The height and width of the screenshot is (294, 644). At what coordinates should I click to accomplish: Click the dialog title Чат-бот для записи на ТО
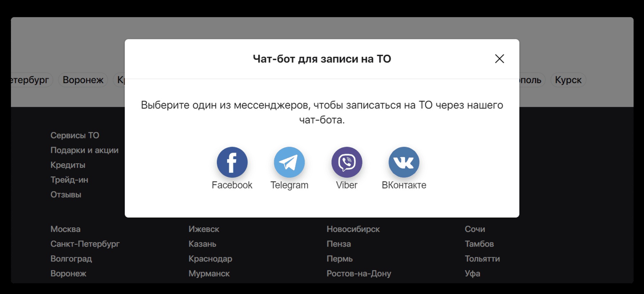pyautogui.click(x=322, y=59)
